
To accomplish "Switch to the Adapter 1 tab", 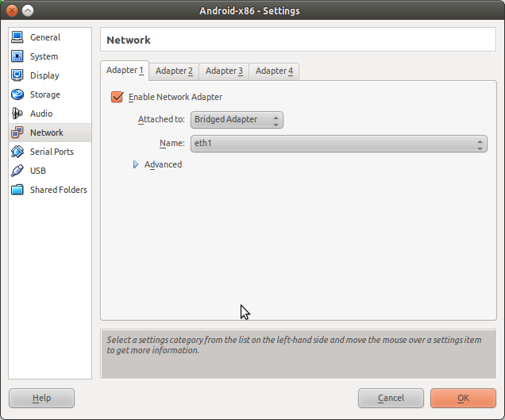I will point(125,70).
